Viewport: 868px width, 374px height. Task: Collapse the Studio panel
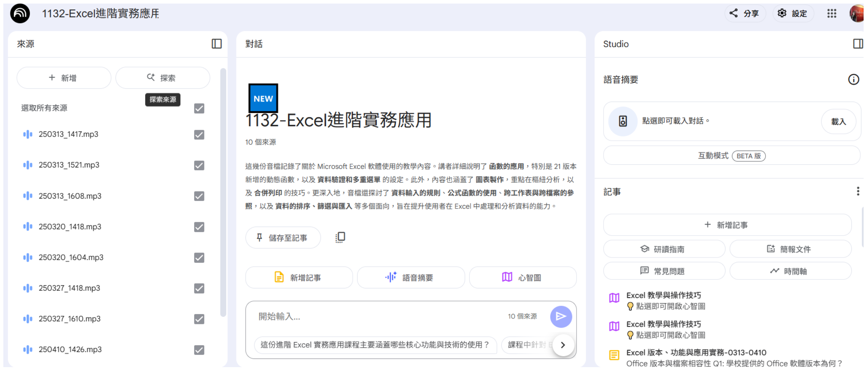[858, 44]
